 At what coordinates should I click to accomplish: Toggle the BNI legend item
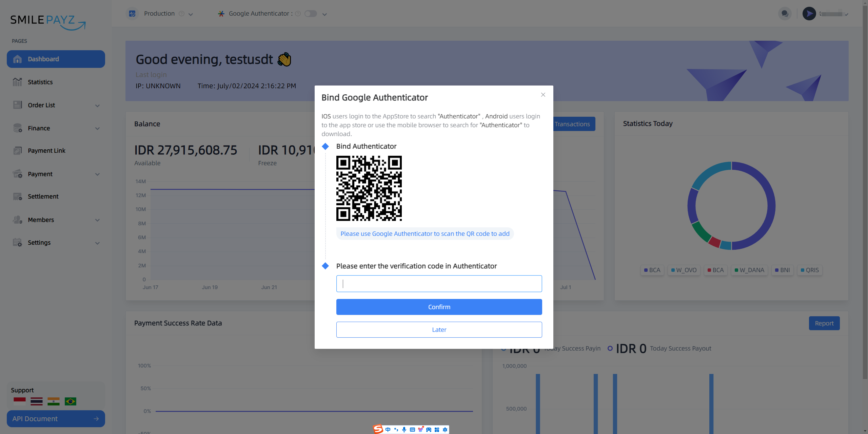[783, 270]
